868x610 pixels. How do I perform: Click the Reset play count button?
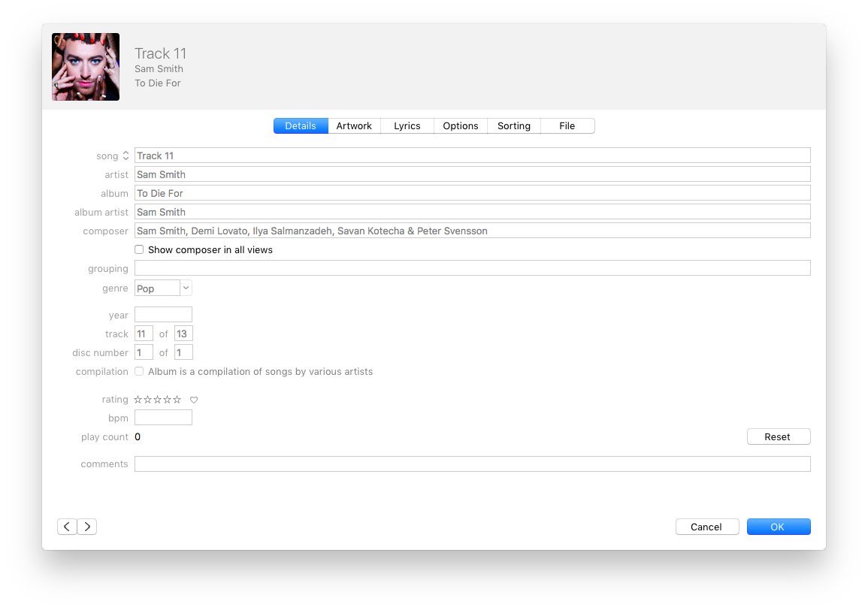pyautogui.click(x=779, y=436)
